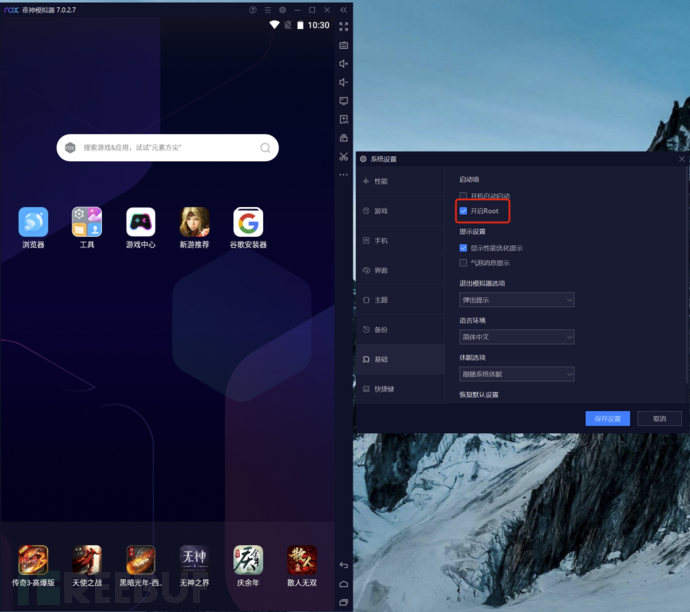The width and height of the screenshot is (690, 612).
Task: Click the 启动项 section heading
Action: point(469,180)
